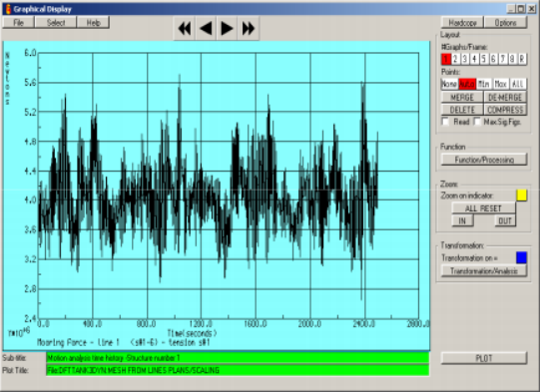Open the Help menu

[93, 23]
